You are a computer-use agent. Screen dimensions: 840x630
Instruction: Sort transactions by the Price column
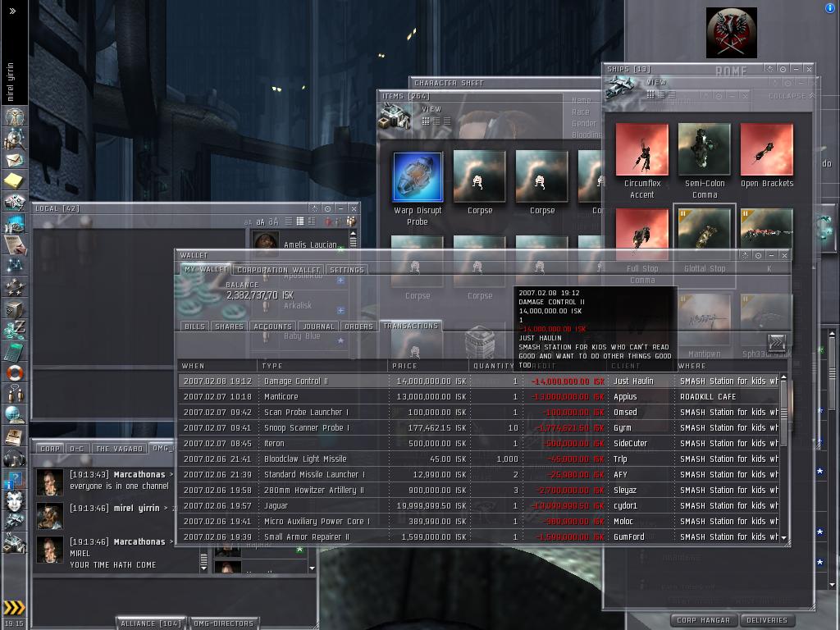pos(428,365)
